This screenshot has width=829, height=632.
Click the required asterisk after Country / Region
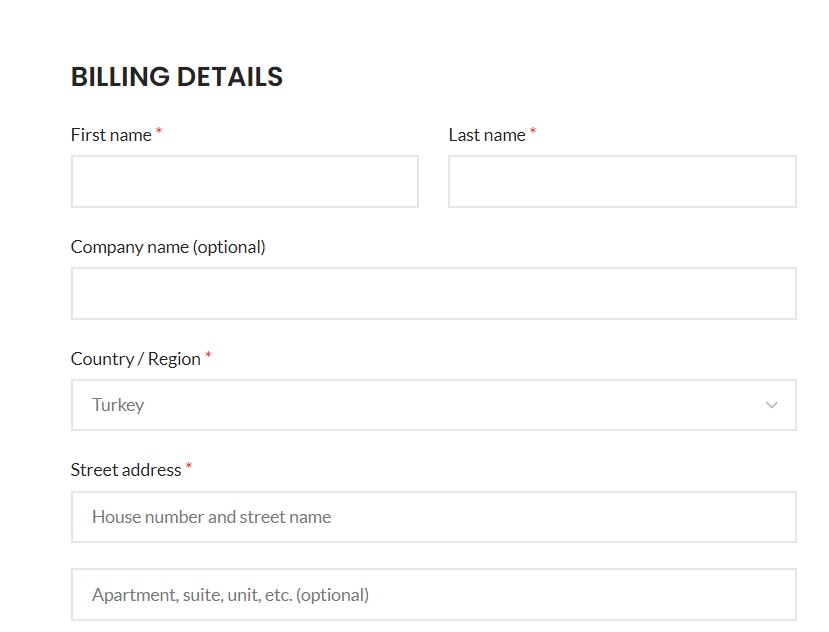pyautogui.click(x=208, y=355)
